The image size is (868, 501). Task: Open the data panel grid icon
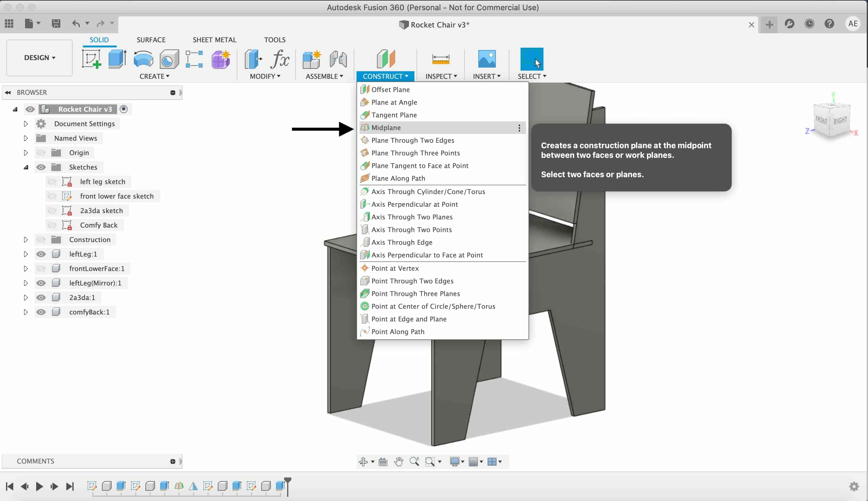tap(9, 24)
